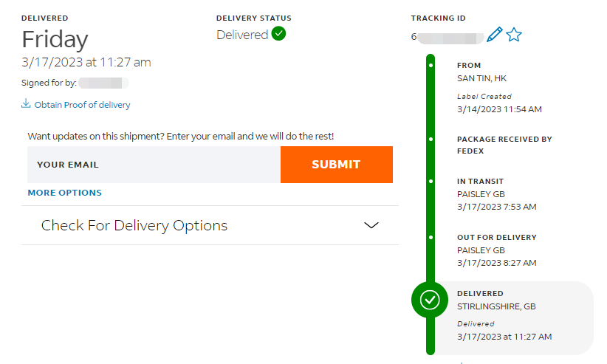Viewport: 607px width, 364px height.
Task: Select the From San Tin timeline dot
Action: [431, 66]
